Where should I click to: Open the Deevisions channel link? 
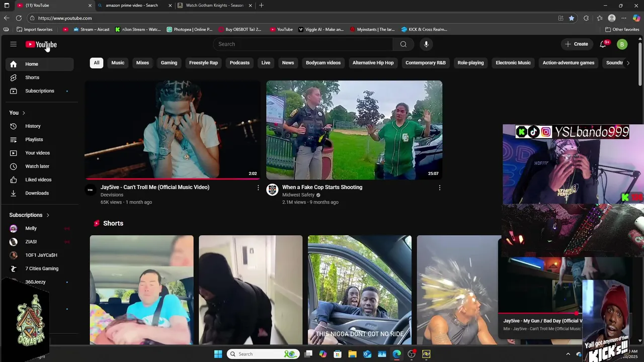tap(112, 195)
